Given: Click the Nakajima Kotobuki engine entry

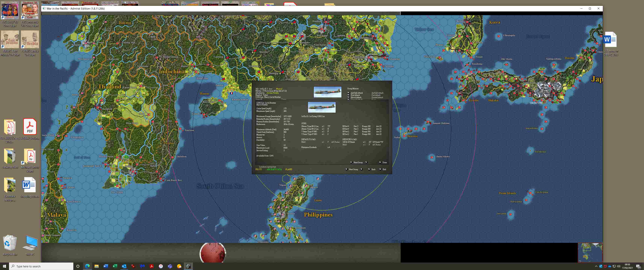Looking at the screenshot, I should coord(309,147).
